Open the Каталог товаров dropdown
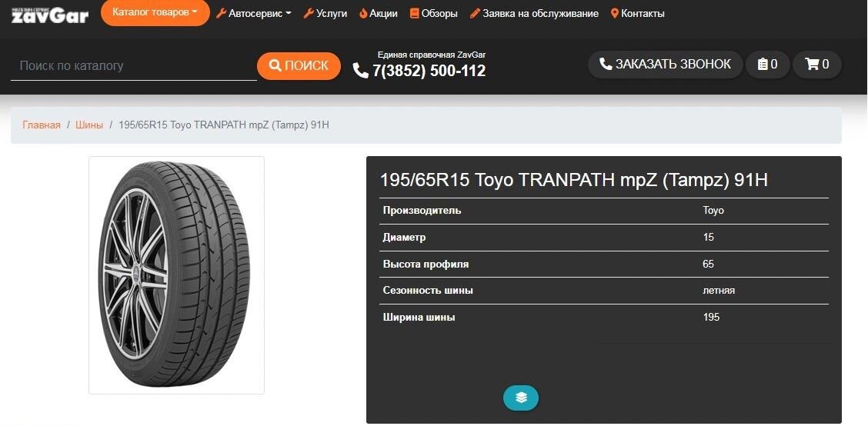The height and width of the screenshot is (426, 868). tap(155, 12)
